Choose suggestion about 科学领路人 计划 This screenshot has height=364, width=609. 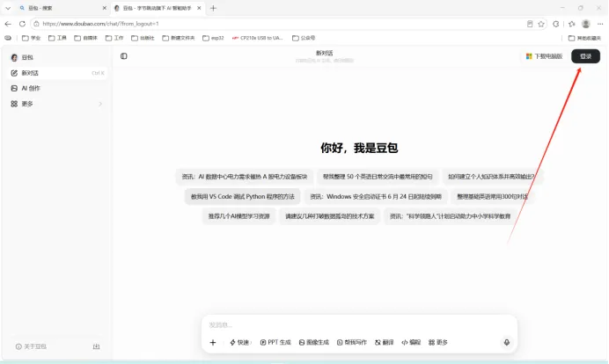[x=450, y=216]
